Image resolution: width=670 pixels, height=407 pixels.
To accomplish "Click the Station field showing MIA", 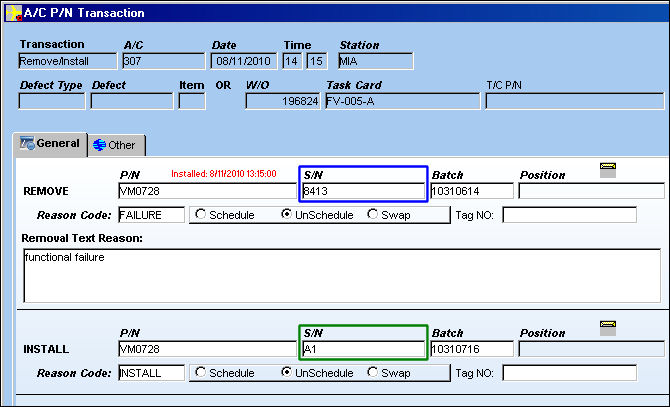I will pyautogui.click(x=376, y=61).
